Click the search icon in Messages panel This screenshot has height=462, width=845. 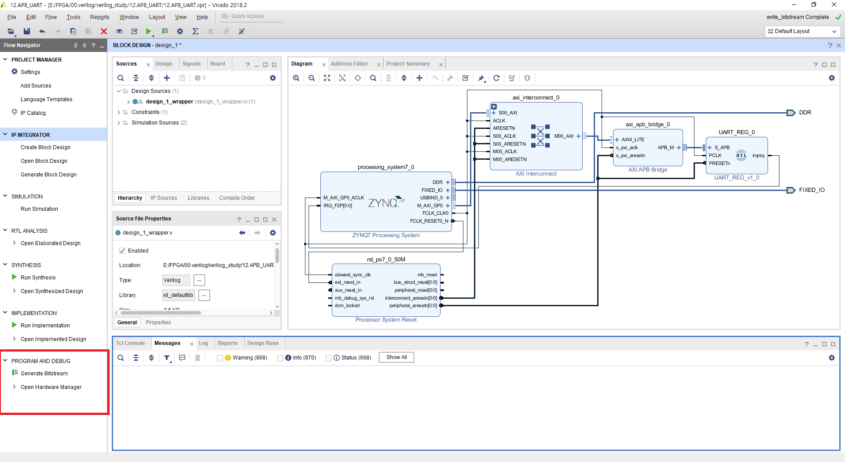[121, 357]
